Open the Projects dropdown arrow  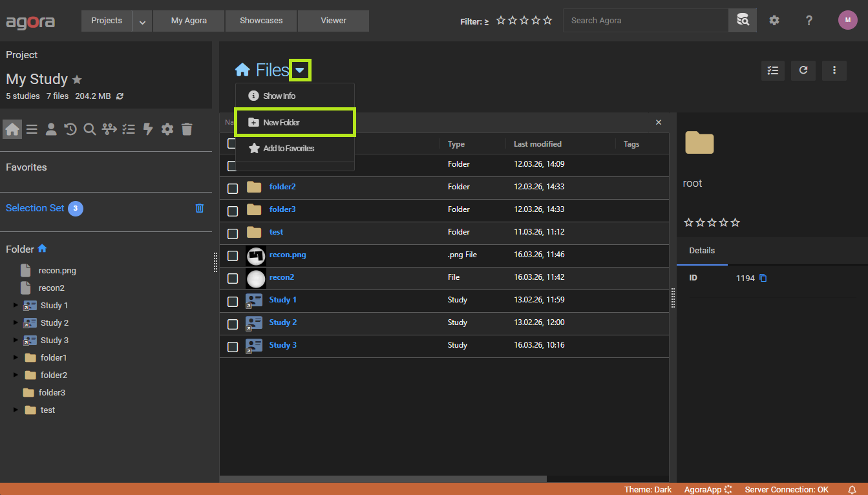coord(142,21)
